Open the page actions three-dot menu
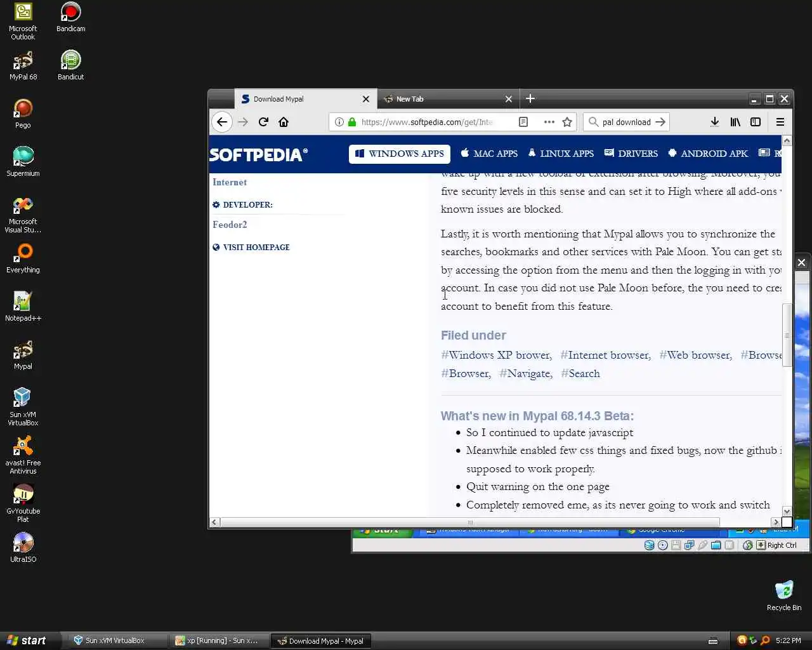 (549, 122)
